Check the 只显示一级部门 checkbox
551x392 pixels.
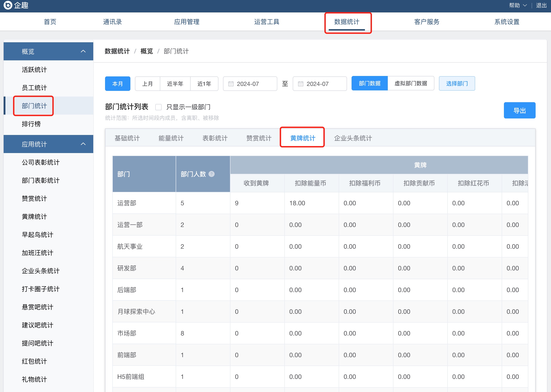click(158, 107)
